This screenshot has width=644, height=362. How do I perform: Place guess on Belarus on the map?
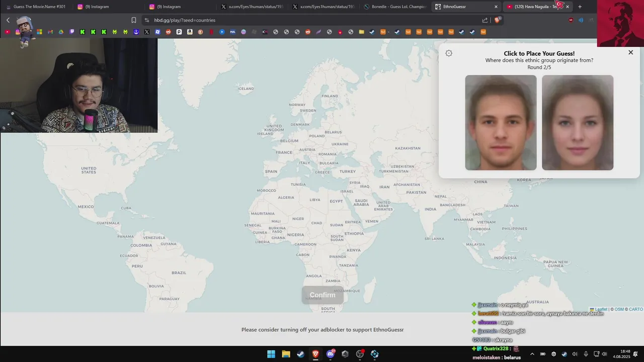click(x=333, y=132)
